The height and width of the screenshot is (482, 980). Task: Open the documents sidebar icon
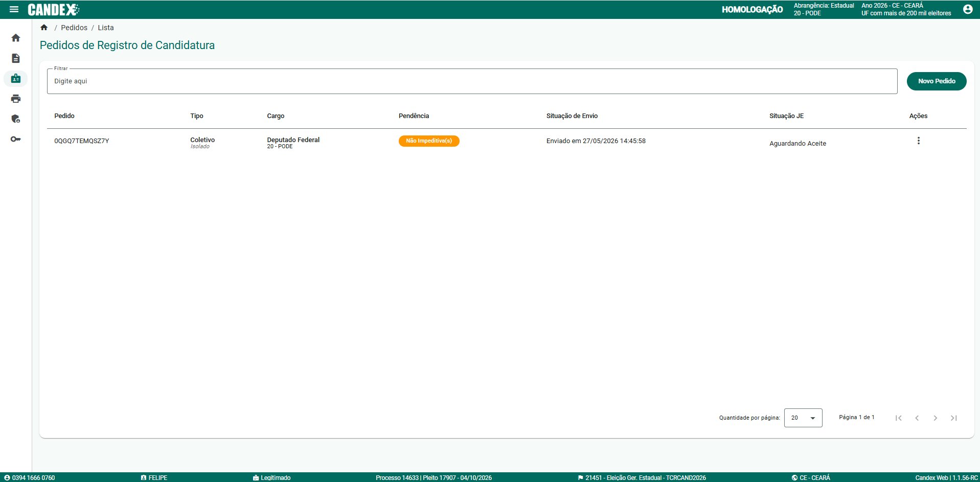click(x=16, y=58)
